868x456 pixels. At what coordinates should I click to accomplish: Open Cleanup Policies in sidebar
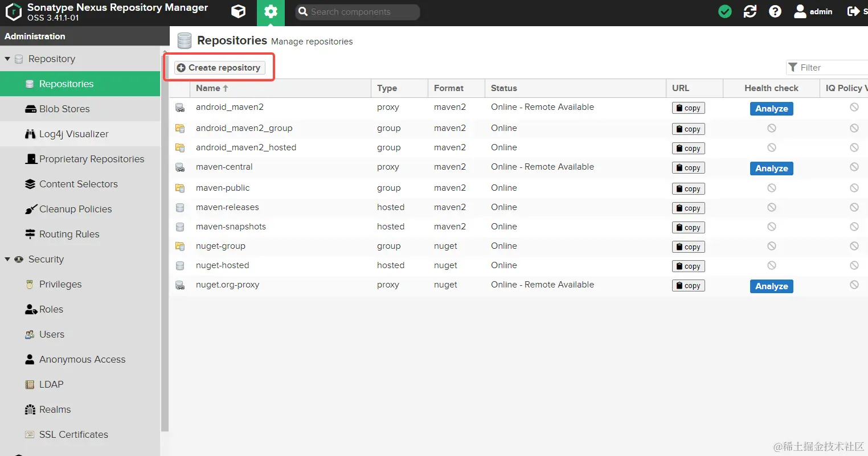point(80,209)
